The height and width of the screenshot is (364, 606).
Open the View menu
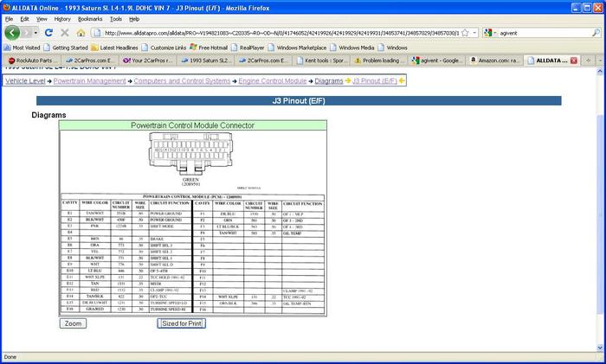point(42,18)
